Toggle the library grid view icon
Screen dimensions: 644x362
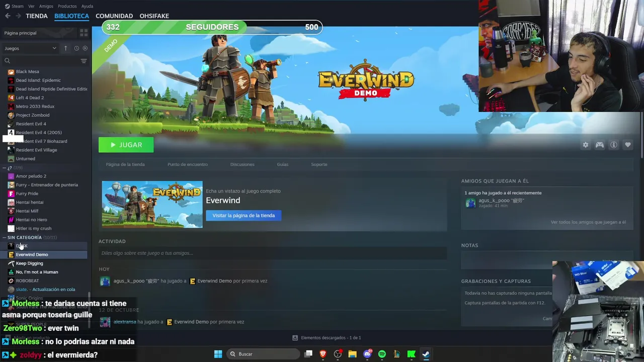click(x=84, y=33)
